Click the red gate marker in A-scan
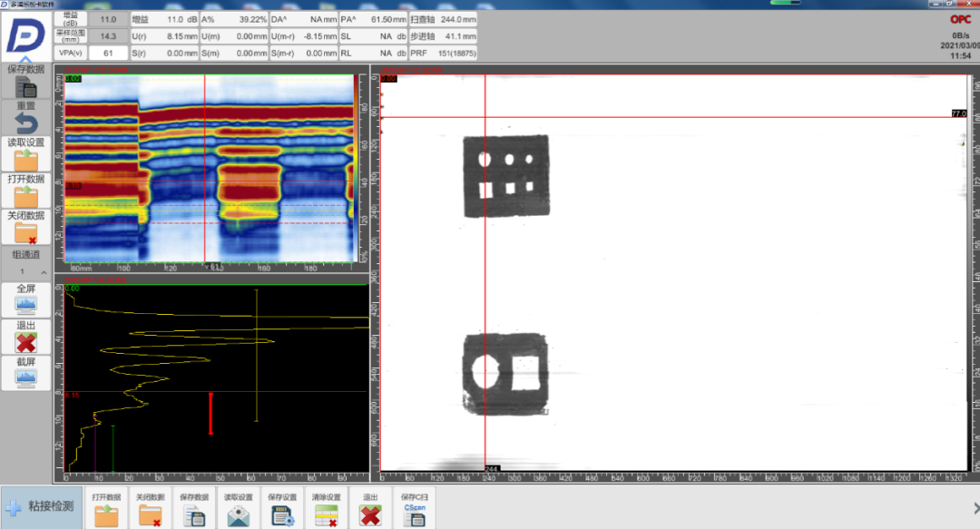 (211, 413)
